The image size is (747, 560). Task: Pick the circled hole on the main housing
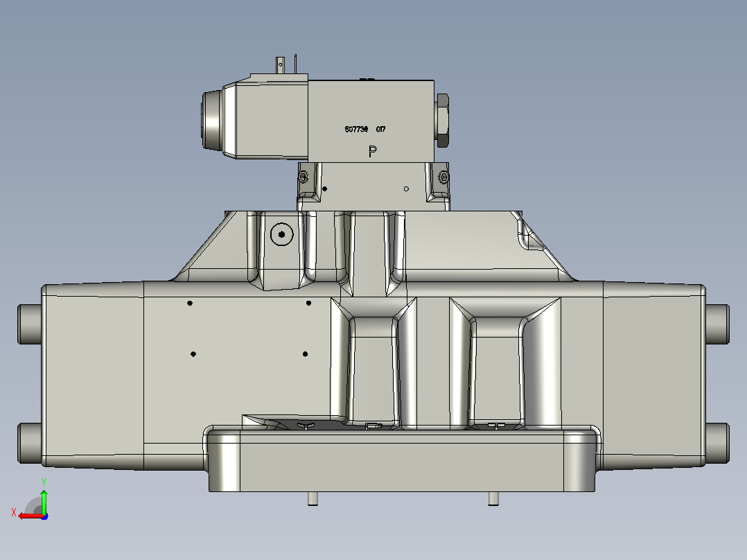281,234
